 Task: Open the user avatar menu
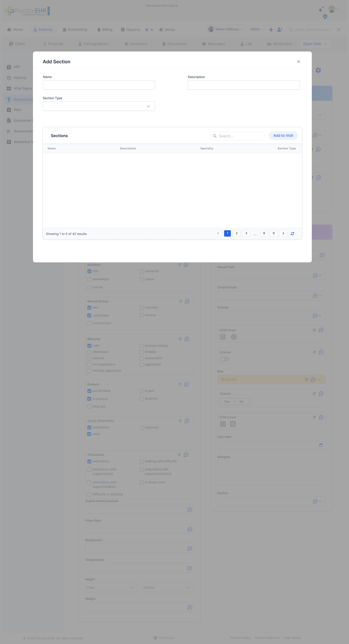click(x=333, y=9)
